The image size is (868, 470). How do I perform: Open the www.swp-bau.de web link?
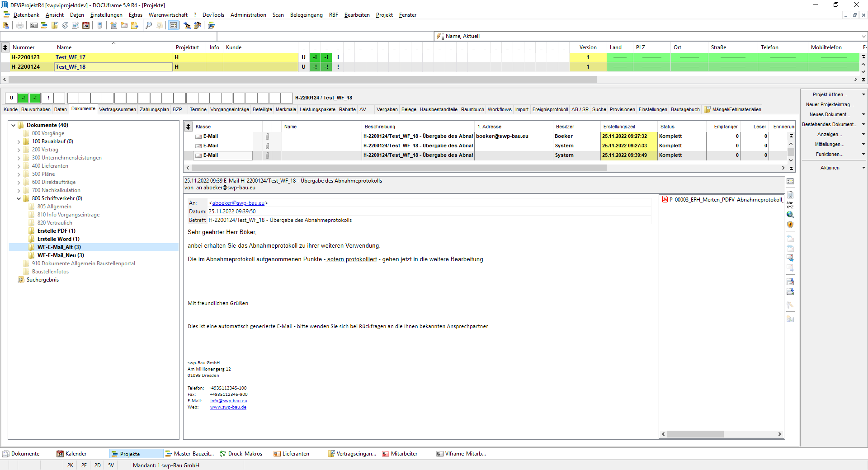tap(228, 407)
